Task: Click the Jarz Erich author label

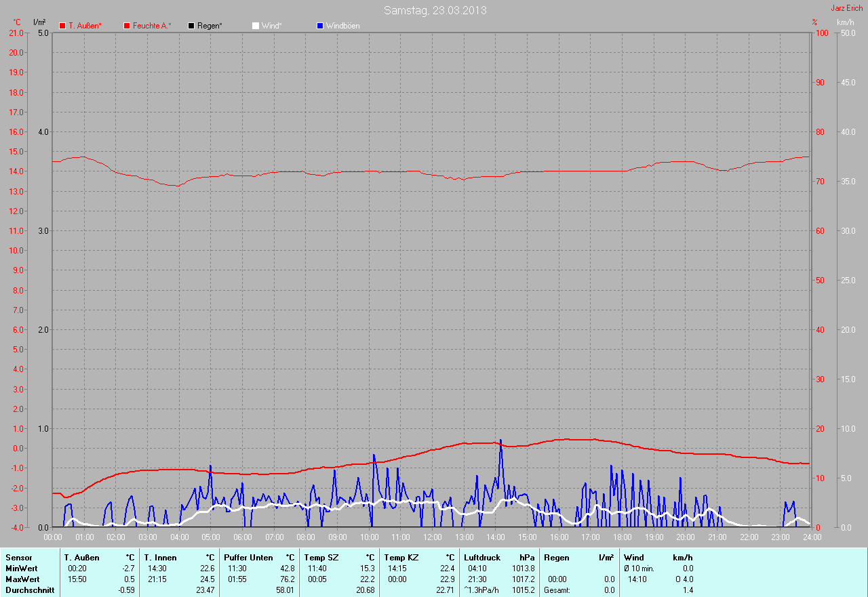Action: click(x=846, y=8)
